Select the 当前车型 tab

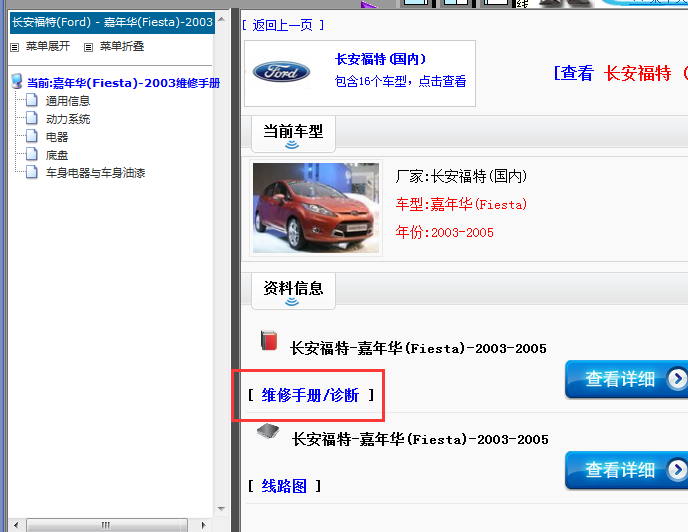293,132
